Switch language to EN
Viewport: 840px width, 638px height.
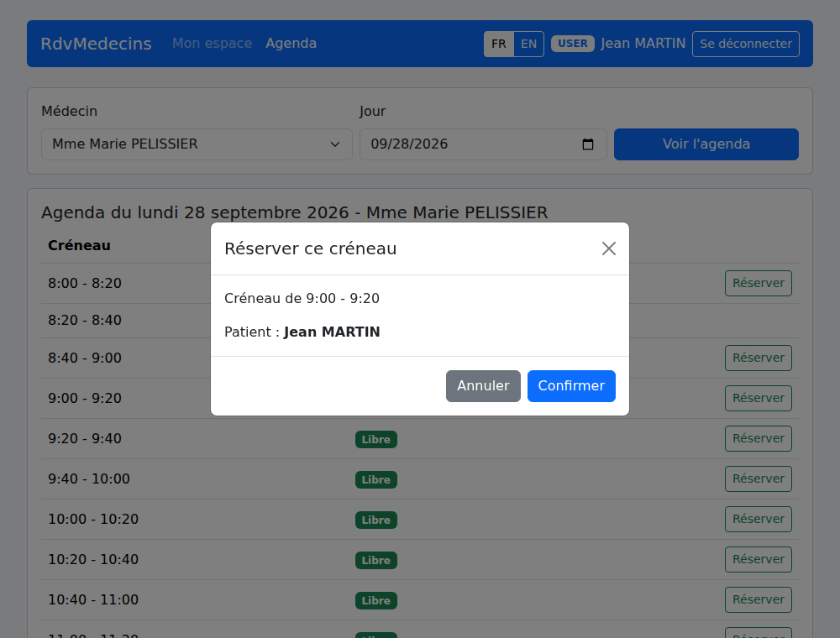pyautogui.click(x=528, y=44)
